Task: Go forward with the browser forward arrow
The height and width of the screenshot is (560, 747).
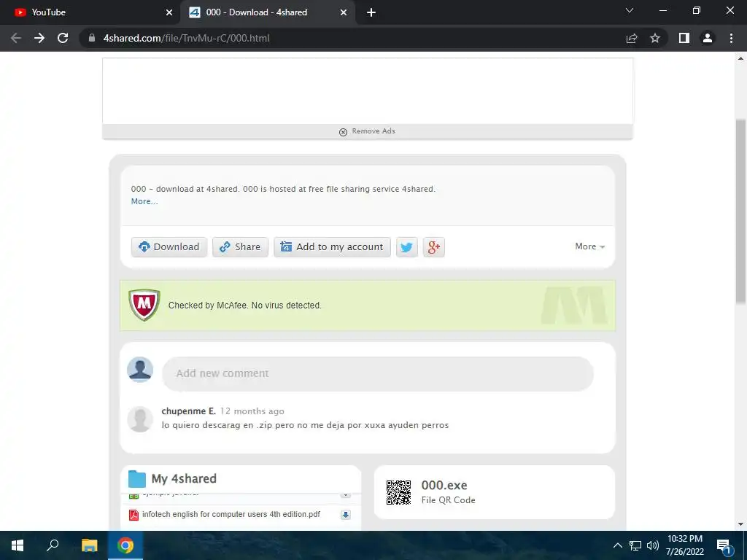Action: (39, 38)
